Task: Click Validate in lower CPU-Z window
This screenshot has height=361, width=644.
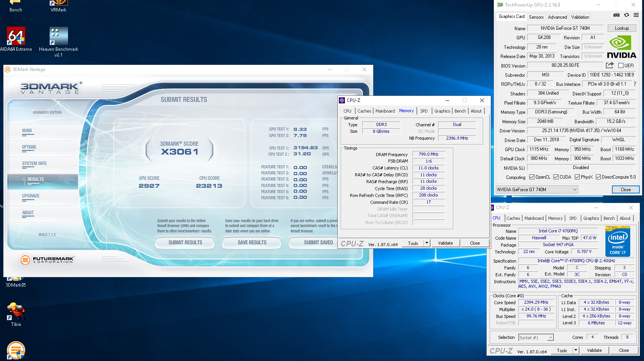Action: click(x=594, y=350)
